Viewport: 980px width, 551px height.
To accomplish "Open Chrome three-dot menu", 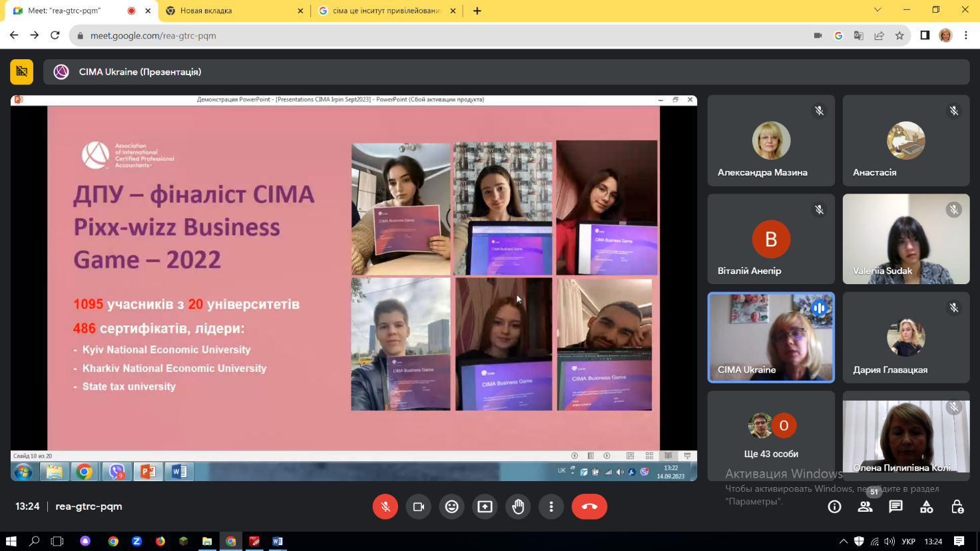I will point(966,35).
